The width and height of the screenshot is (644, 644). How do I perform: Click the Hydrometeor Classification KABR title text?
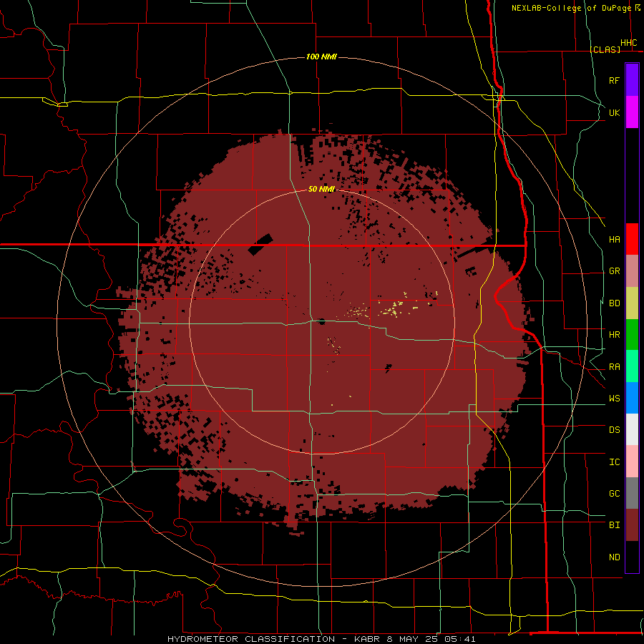click(321, 639)
